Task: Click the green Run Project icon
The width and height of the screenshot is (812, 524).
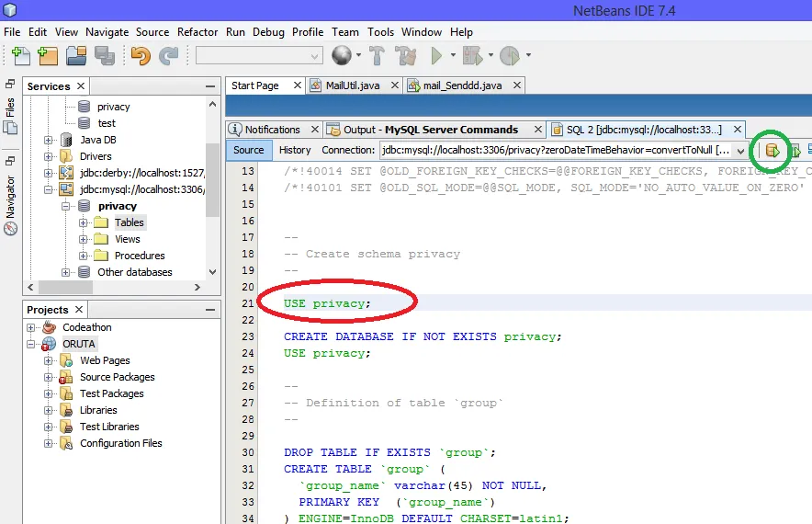Action: click(x=436, y=55)
